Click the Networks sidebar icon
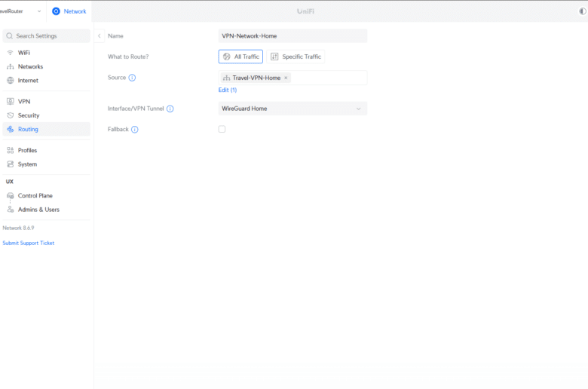Viewport: 588px width, 389px height. [x=10, y=66]
